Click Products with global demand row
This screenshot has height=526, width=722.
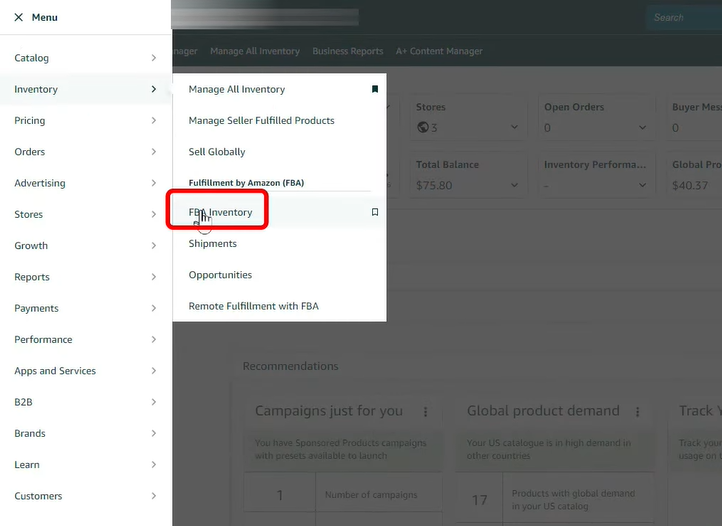(x=555, y=499)
